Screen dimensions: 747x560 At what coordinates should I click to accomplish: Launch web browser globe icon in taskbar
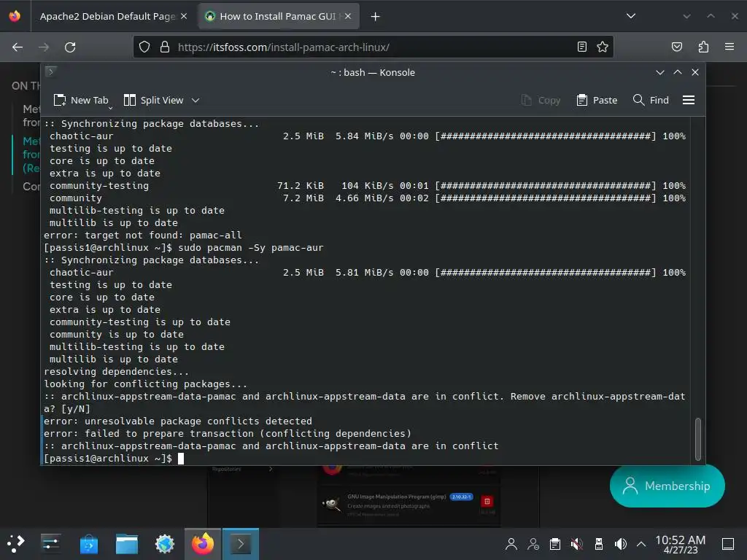coord(165,544)
